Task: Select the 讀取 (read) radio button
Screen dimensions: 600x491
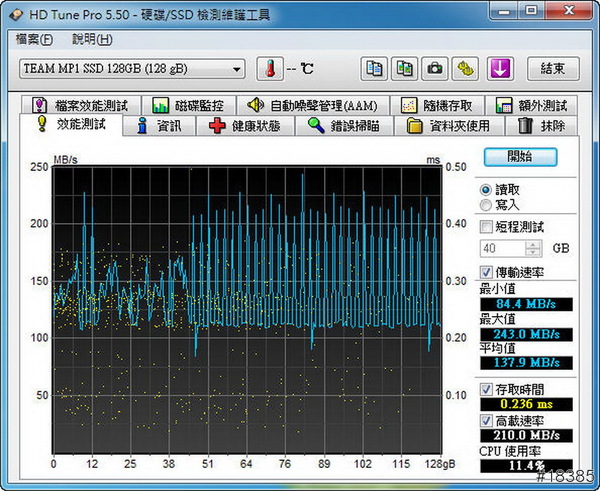Action: (x=486, y=189)
